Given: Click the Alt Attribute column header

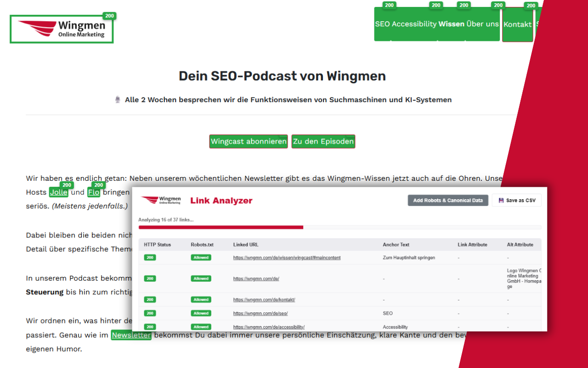Looking at the screenshot, I should pos(520,245).
